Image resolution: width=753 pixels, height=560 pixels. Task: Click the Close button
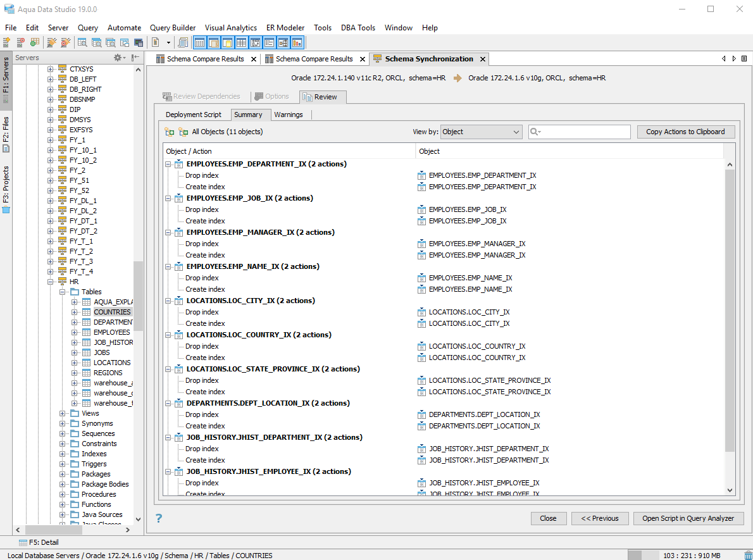(548, 518)
